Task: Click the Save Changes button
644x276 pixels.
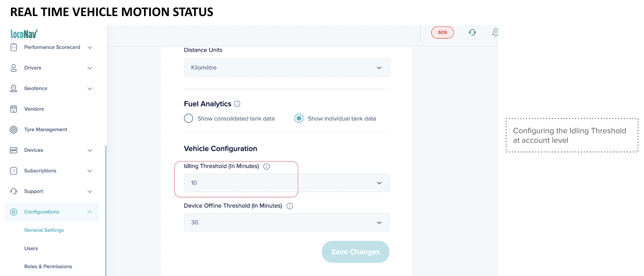Action: point(355,252)
